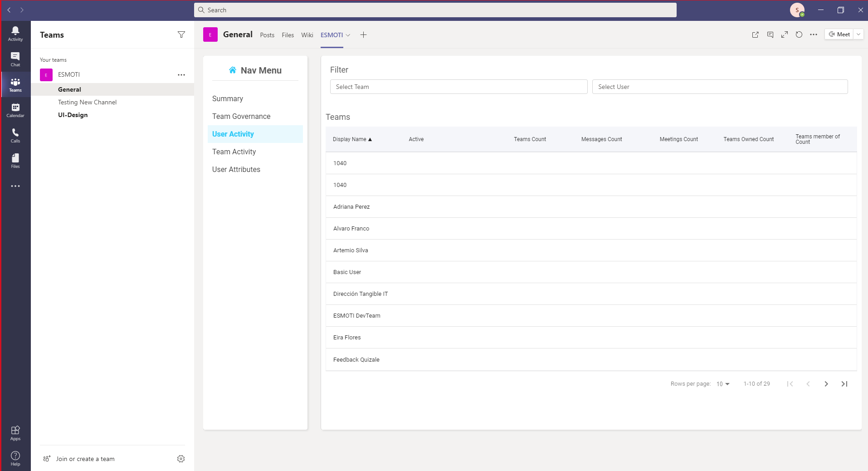Select the Feedback Quizale row

pyautogui.click(x=591, y=360)
